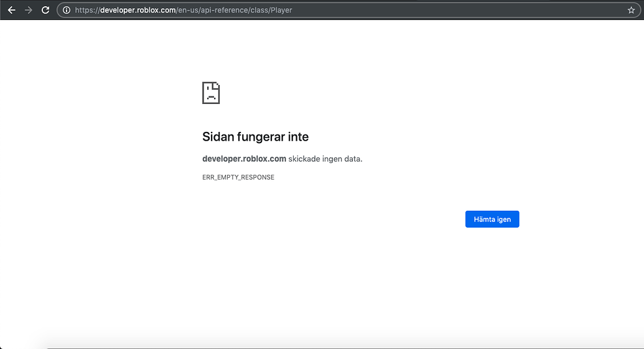Image resolution: width=644 pixels, height=349 pixels.
Task: Click the Hämta igen button
Action: click(x=492, y=219)
